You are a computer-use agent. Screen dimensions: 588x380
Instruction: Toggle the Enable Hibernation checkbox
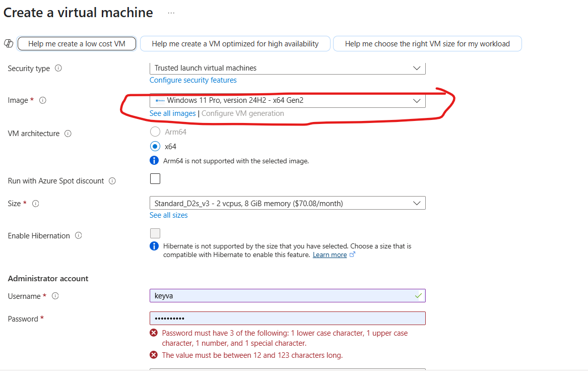155,233
